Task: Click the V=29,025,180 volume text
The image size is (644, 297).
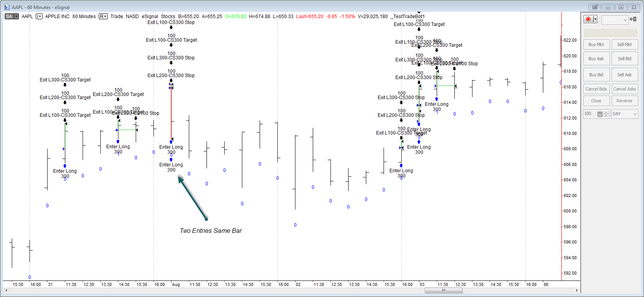Action: [373, 17]
